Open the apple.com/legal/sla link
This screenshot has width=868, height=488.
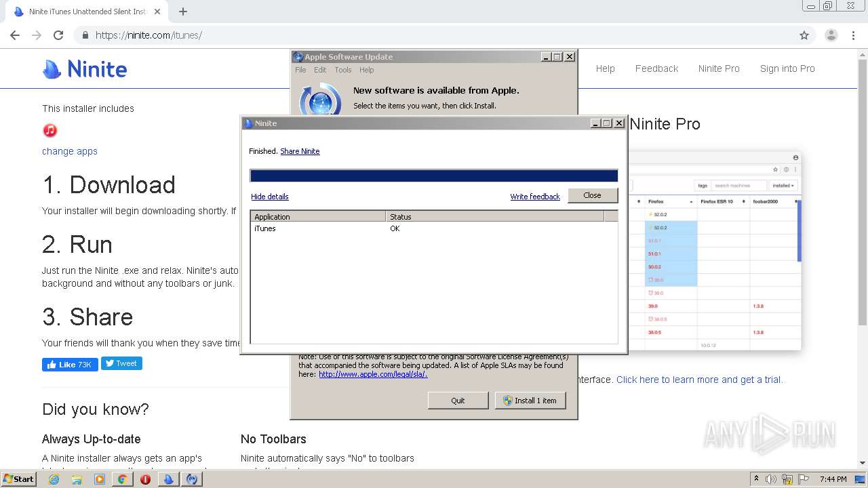(x=373, y=374)
